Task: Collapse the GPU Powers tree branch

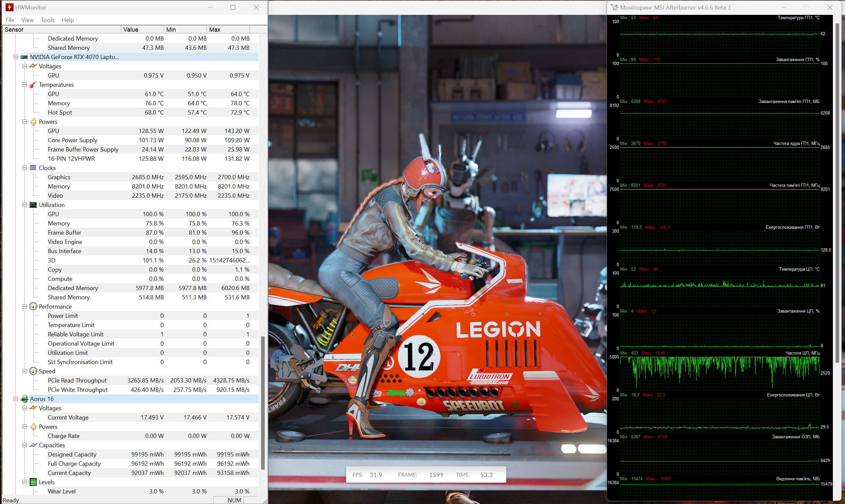Action: pyautogui.click(x=24, y=121)
